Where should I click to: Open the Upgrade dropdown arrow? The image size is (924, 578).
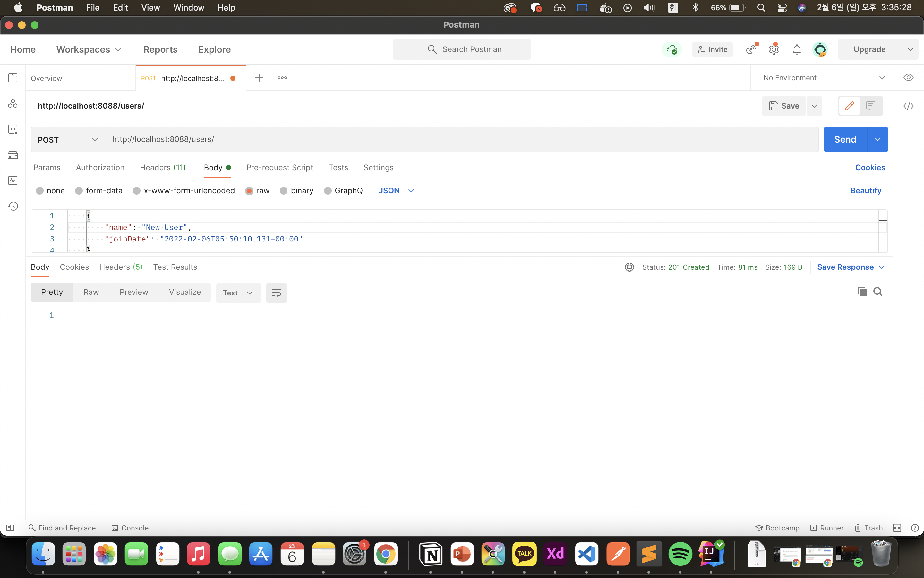[x=910, y=49]
